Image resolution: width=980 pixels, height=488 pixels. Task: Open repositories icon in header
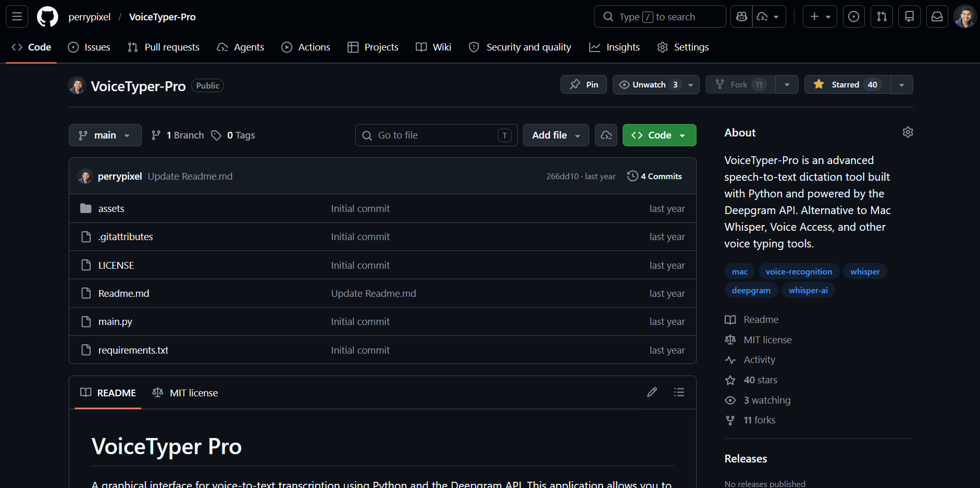click(x=909, y=17)
